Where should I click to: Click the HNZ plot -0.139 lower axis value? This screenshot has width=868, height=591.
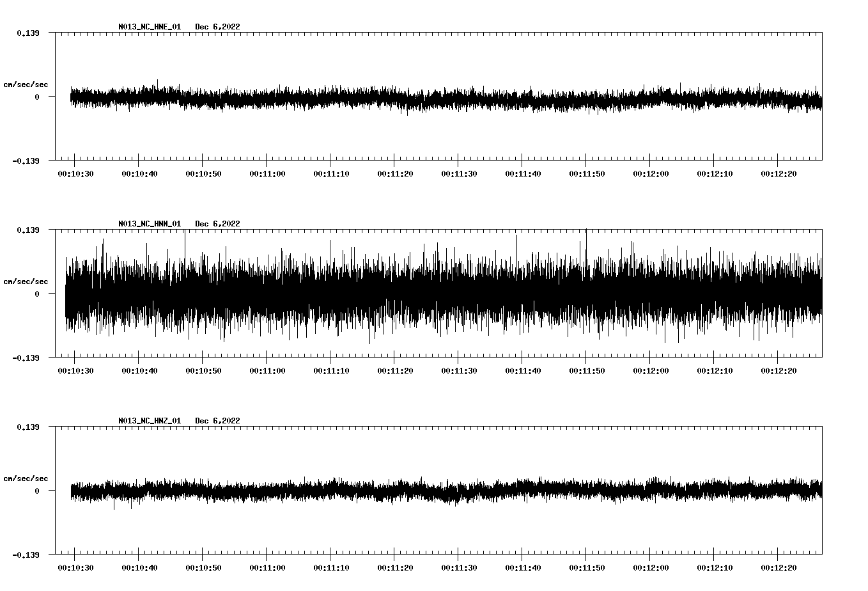(26, 555)
